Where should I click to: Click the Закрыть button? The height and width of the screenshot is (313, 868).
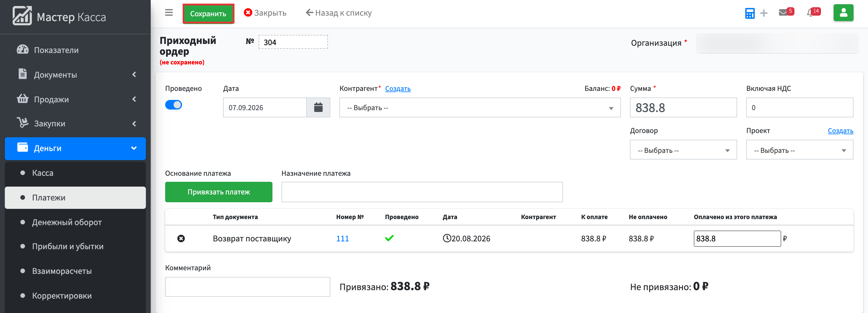tap(265, 13)
